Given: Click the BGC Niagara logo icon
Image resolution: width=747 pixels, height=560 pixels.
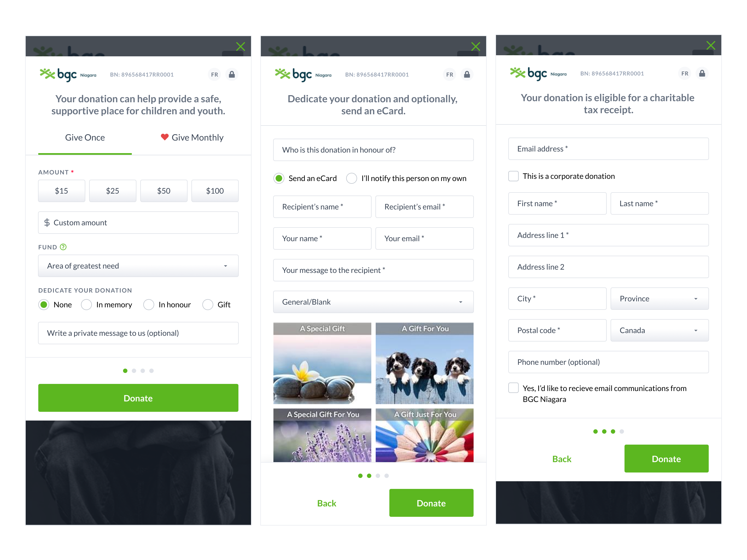Looking at the screenshot, I should point(47,74).
